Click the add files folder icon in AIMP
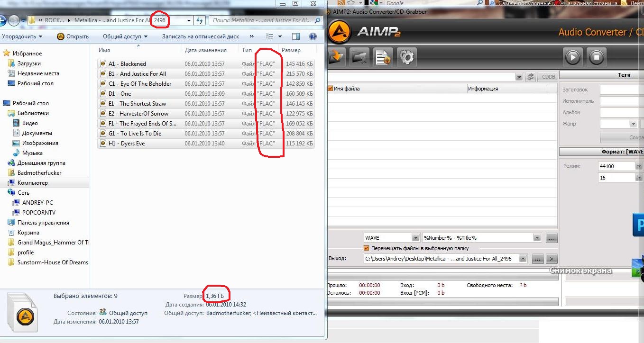This screenshot has height=343, width=644. 336,57
